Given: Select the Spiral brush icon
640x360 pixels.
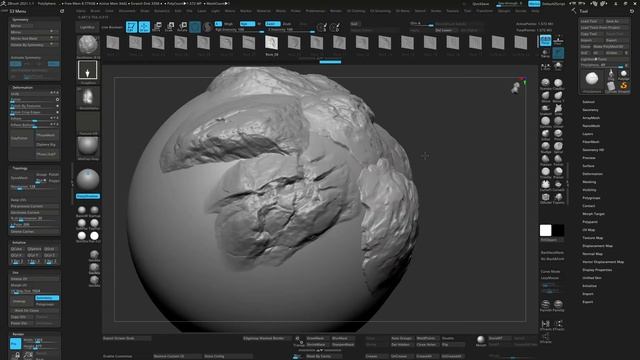Looking at the screenshot, I should [558, 147].
